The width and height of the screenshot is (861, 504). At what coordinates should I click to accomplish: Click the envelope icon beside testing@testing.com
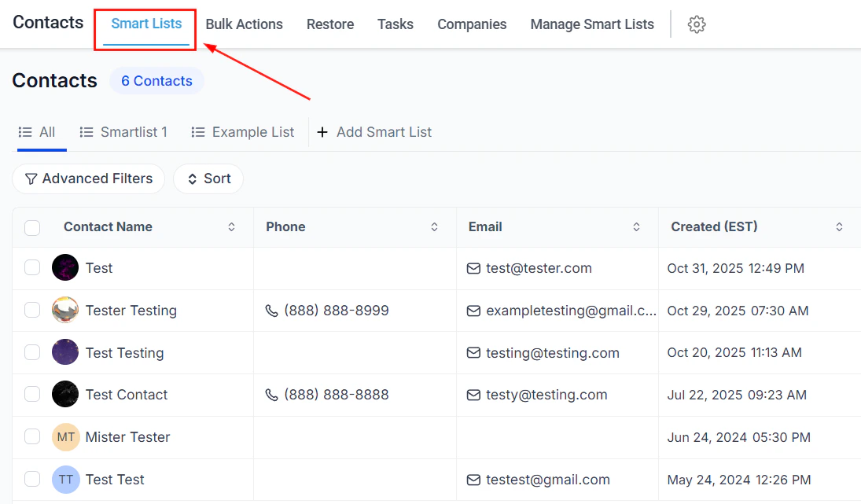pyautogui.click(x=473, y=352)
